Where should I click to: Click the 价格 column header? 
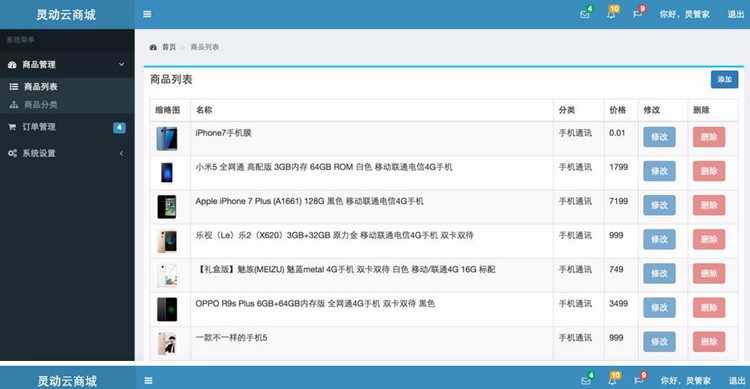click(618, 110)
